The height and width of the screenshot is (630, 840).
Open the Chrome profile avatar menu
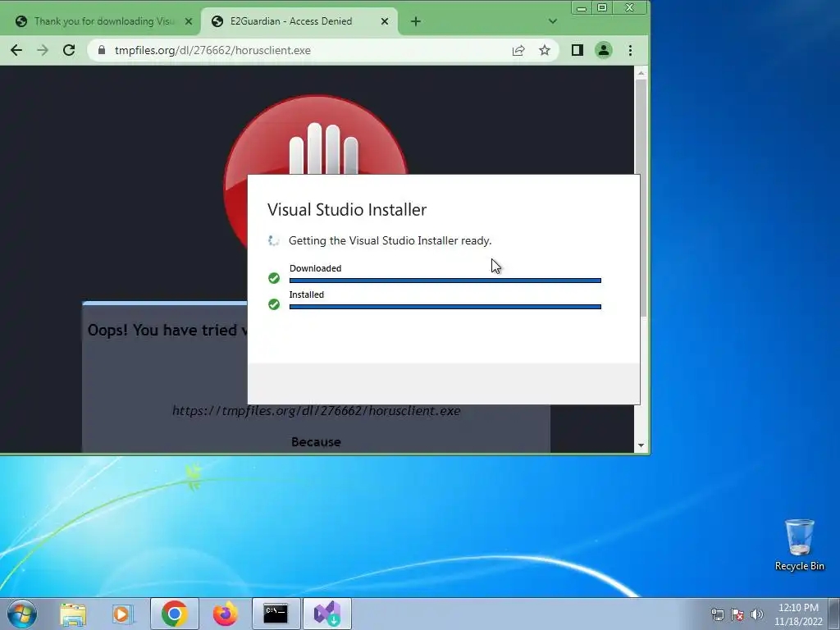click(604, 50)
